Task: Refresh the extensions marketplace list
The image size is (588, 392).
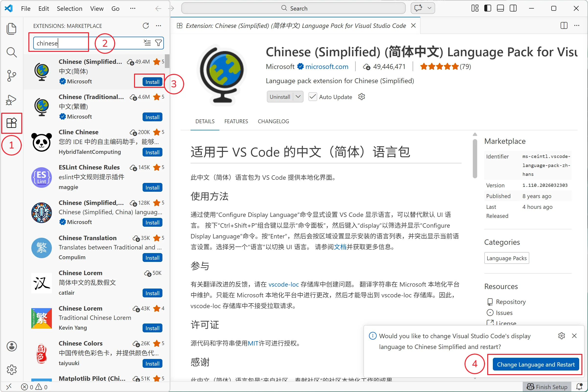Action: (x=146, y=26)
